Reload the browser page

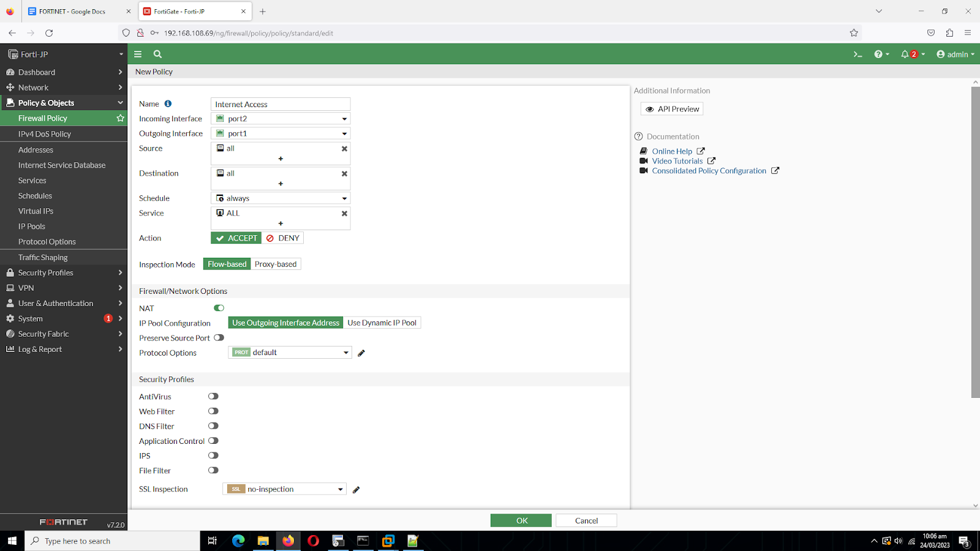click(49, 33)
